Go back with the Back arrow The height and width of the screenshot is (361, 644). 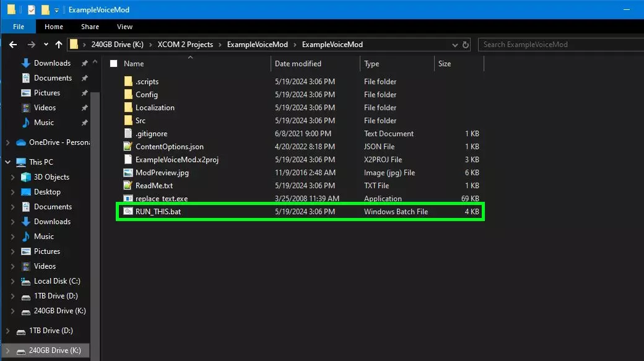(13, 45)
